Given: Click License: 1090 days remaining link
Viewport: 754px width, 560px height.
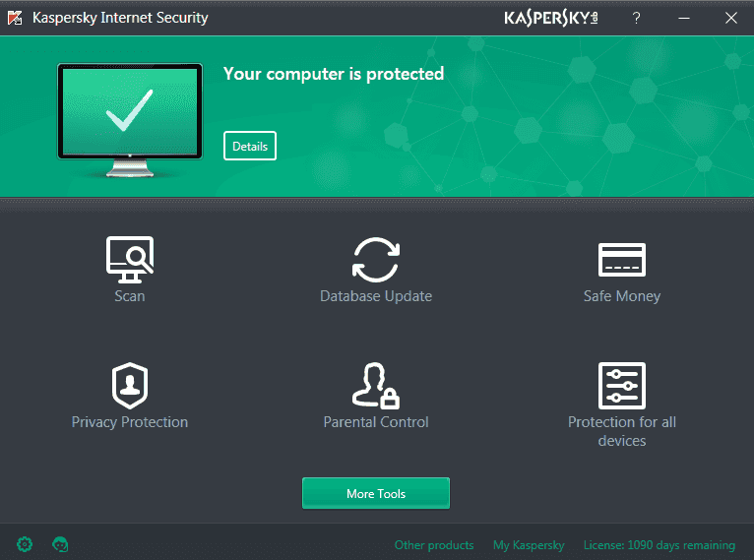Looking at the screenshot, I should point(660,545).
